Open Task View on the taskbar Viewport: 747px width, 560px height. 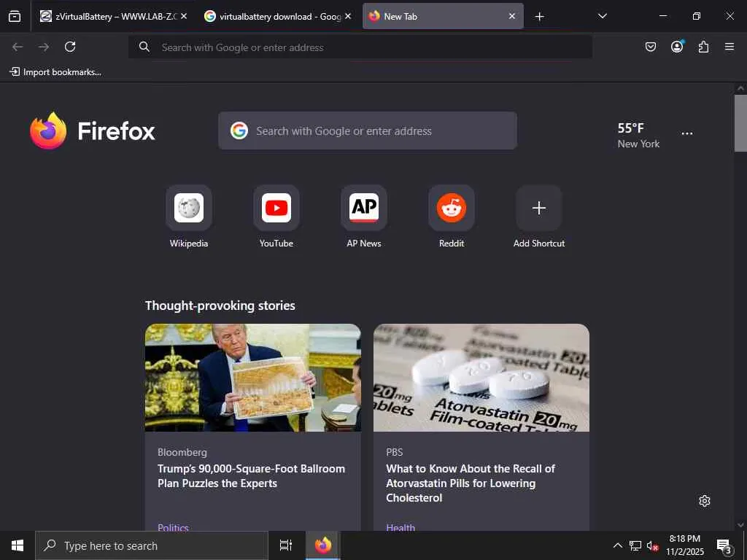(286, 545)
